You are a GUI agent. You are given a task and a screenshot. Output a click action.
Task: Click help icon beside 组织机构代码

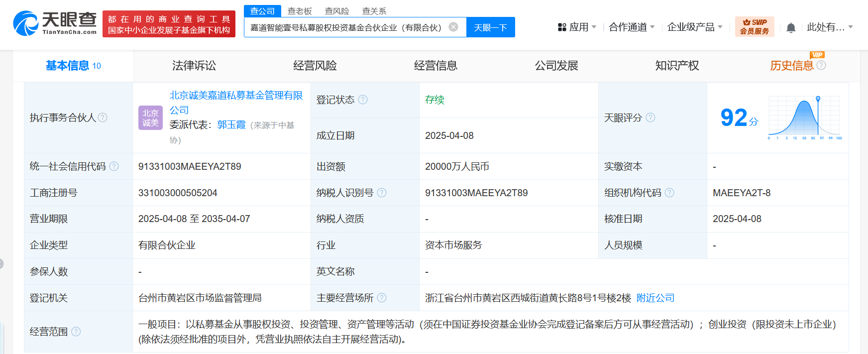[x=669, y=193]
